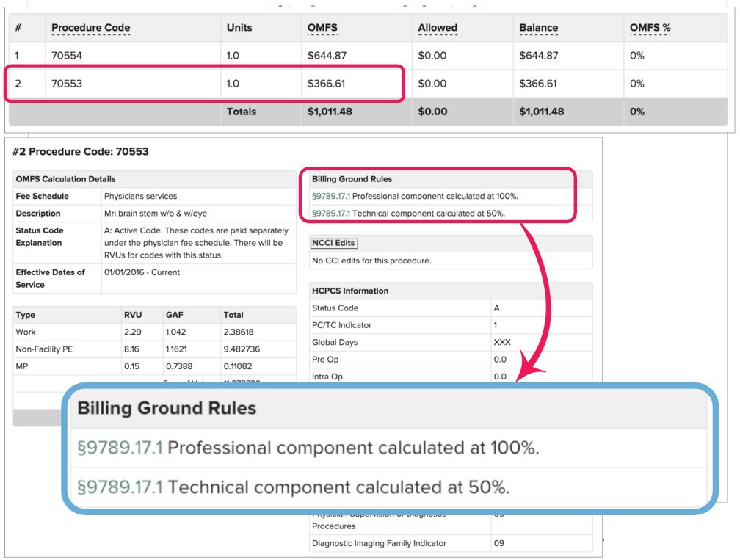Click the Totals OMFS value $1,011.48
This screenshot has width=740, height=560.
point(330,112)
